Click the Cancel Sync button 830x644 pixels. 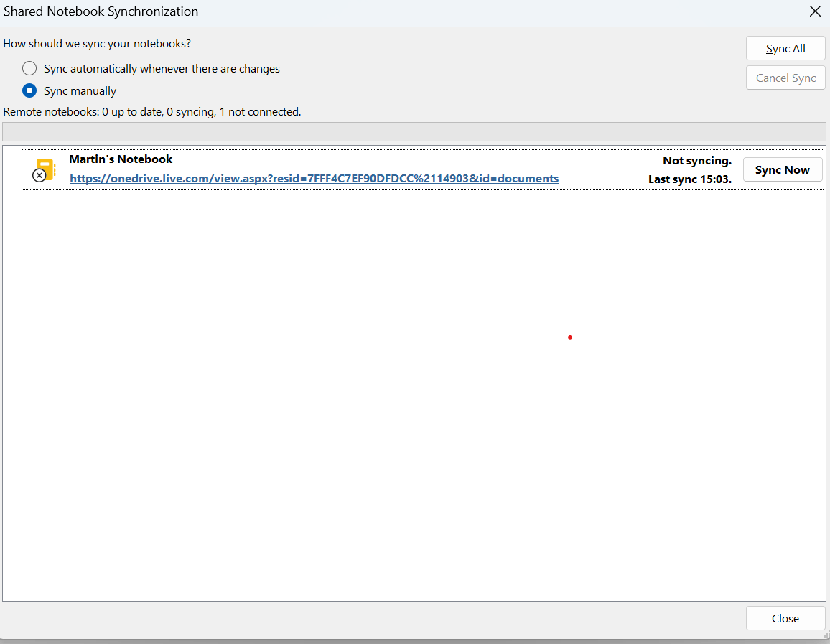tap(785, 78)
